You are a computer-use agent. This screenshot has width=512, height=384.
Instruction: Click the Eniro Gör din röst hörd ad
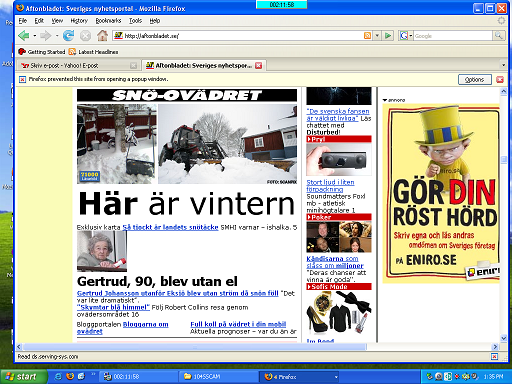tap(441, 193)
